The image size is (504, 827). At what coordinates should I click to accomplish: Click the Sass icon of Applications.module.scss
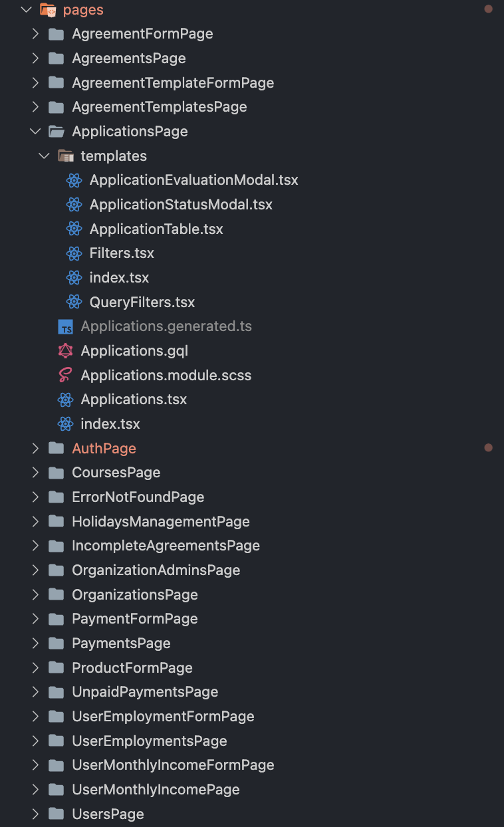(x=65, y=376)
